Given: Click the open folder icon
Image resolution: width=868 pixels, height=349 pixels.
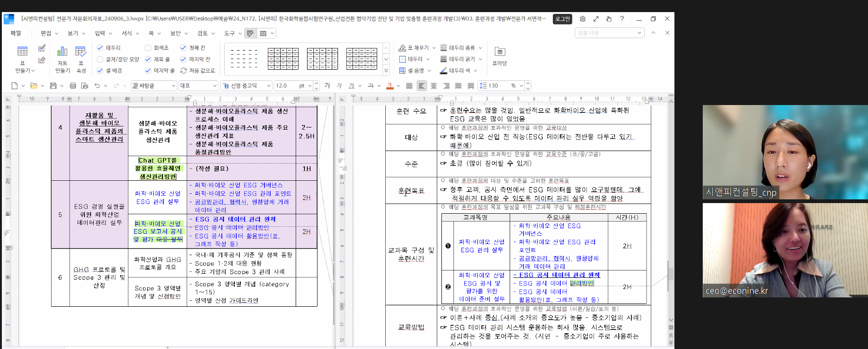Looking at the screenshot, I should tap(33, 86).
